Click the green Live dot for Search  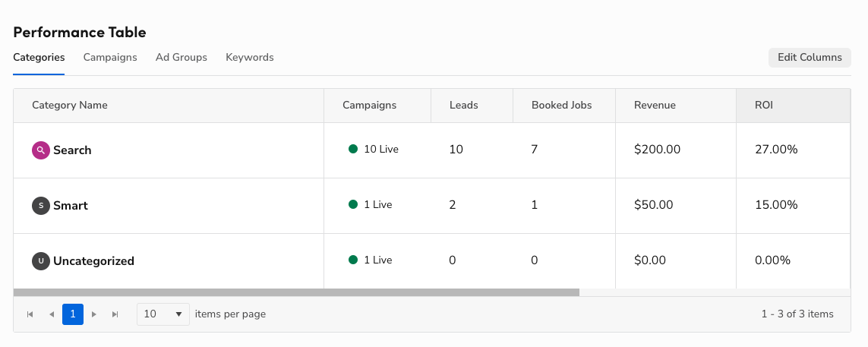coord(353,150)
